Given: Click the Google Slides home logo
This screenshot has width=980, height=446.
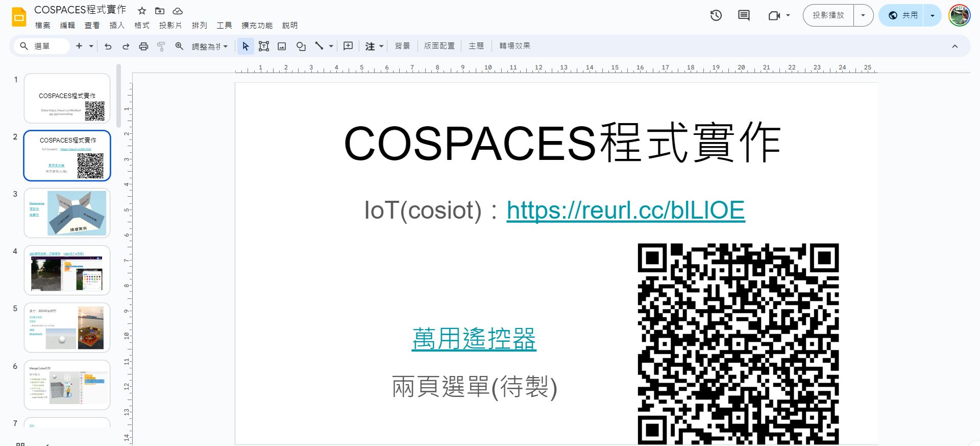Looking at the screenshot, I should [19, 17].
